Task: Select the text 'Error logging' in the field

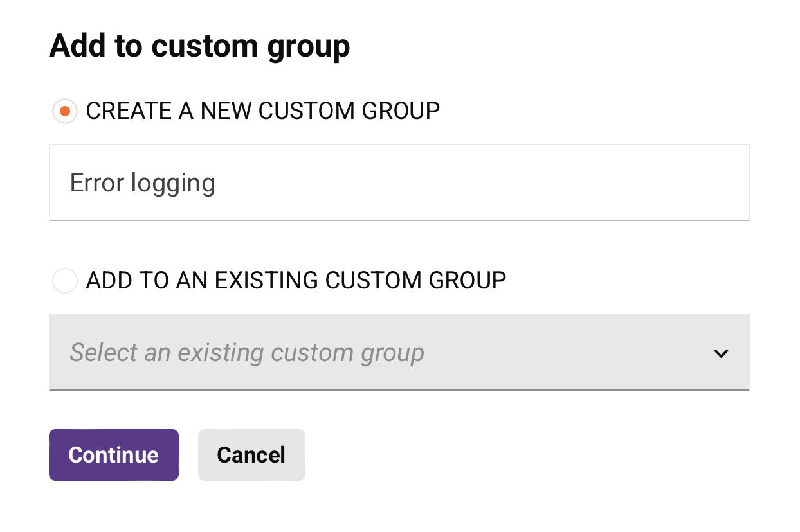Action: (142, 182)
